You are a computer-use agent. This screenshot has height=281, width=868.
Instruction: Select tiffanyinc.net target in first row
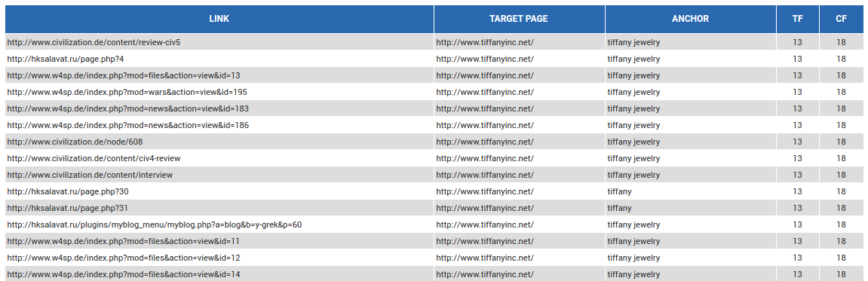[485, 42]
